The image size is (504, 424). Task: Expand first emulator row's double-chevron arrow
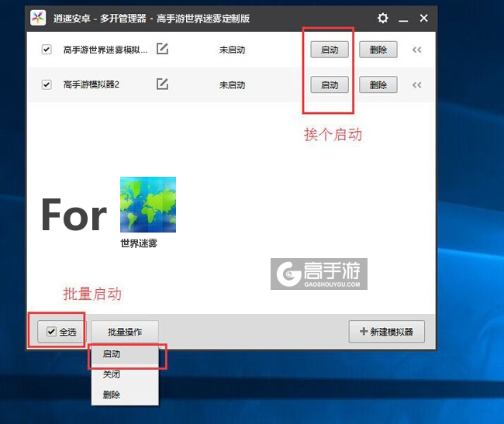point(416,50)
